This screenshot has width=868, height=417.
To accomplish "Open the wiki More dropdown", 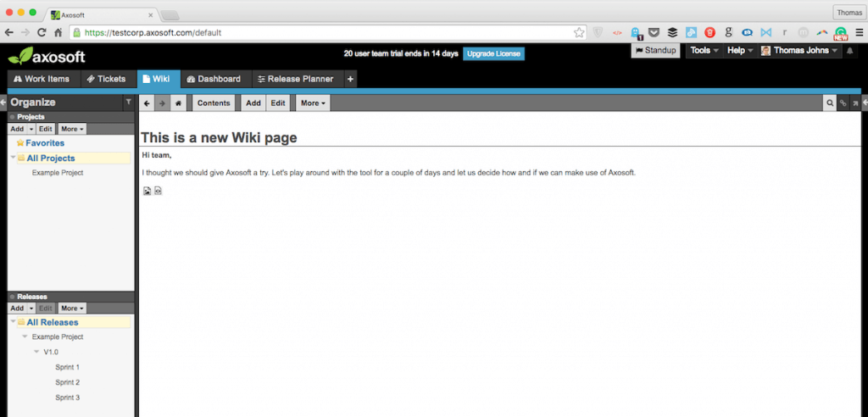I will pyautogui.click(x=313, y=103).
